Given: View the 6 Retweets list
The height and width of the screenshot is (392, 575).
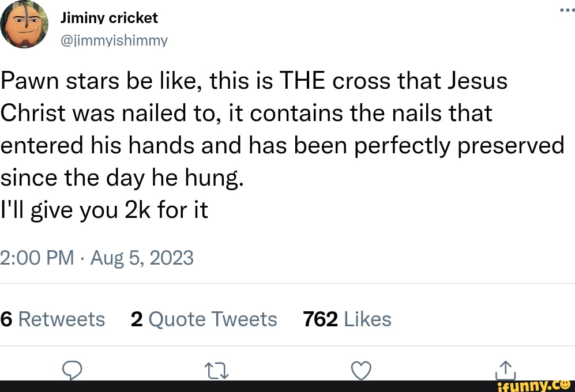Looking at the screenshot, I should click(52, 319).
